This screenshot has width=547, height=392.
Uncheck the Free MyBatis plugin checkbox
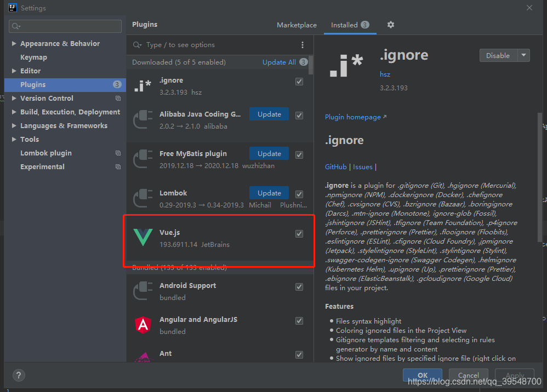coord(299,155)
